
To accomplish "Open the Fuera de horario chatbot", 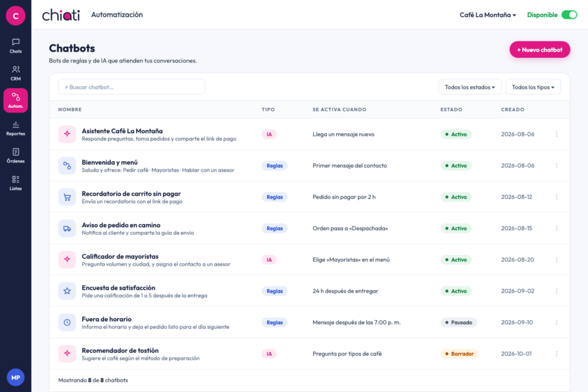I will (x=106, y=319).
